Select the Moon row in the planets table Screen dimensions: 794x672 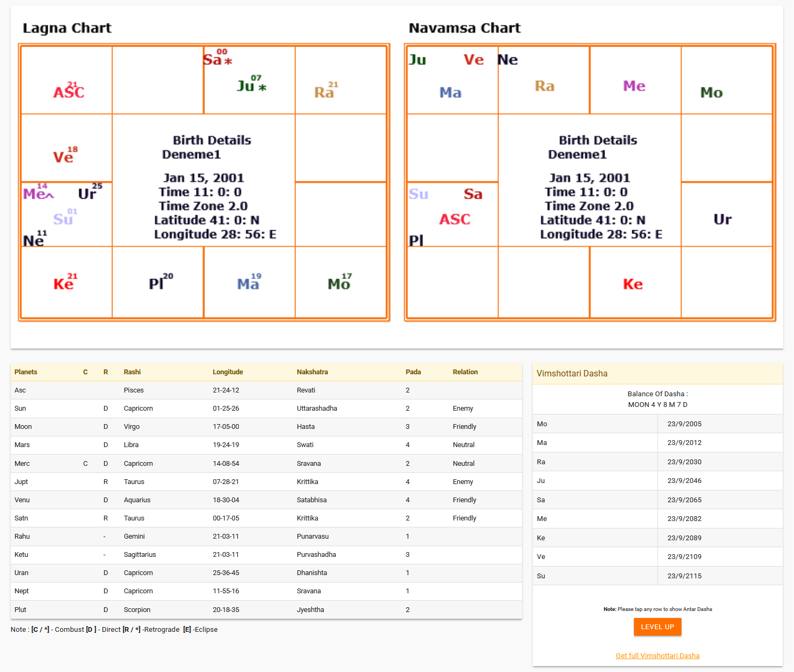tap(266, 427)
